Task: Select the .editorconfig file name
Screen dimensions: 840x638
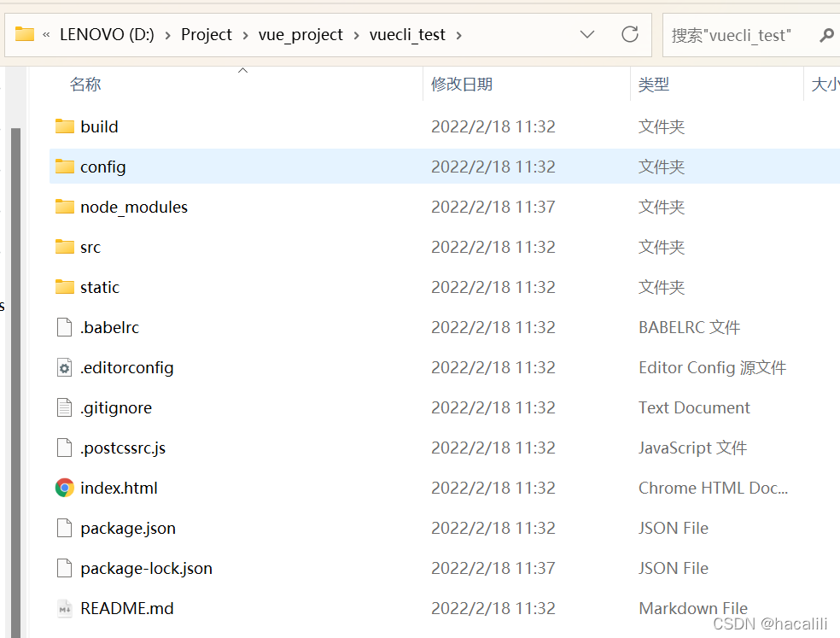Action: pos(126,368)
